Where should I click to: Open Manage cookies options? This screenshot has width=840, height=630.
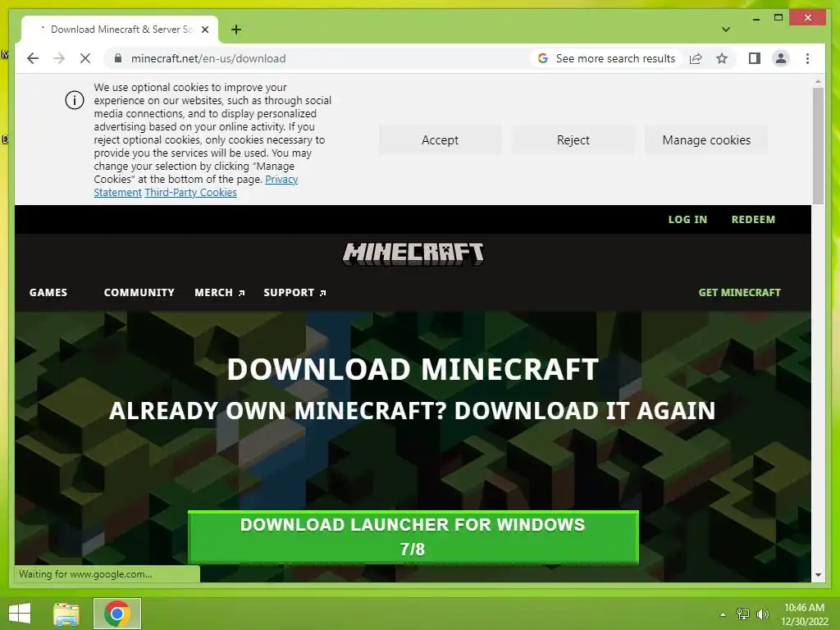[706, 139]
